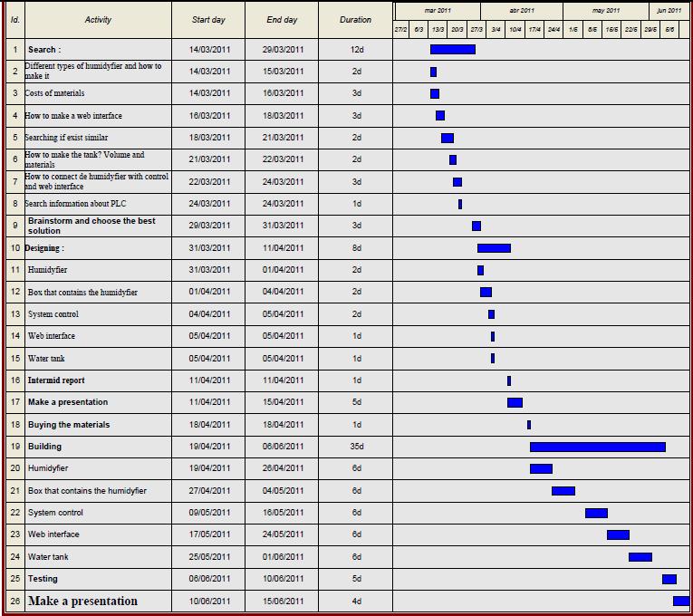Click the 35d duration cell for Building
The height and width of the screenshot is (616, 693).
coord(356,447)
